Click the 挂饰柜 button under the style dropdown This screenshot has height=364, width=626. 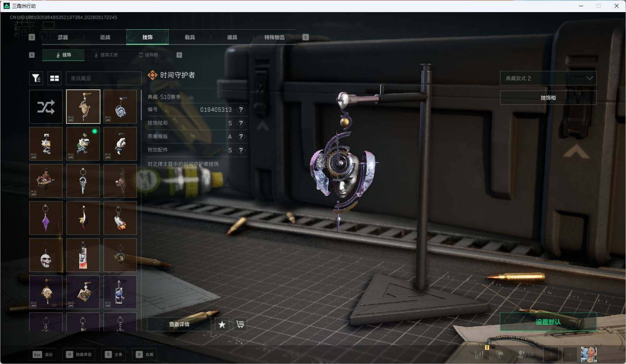tap(548, 98)
